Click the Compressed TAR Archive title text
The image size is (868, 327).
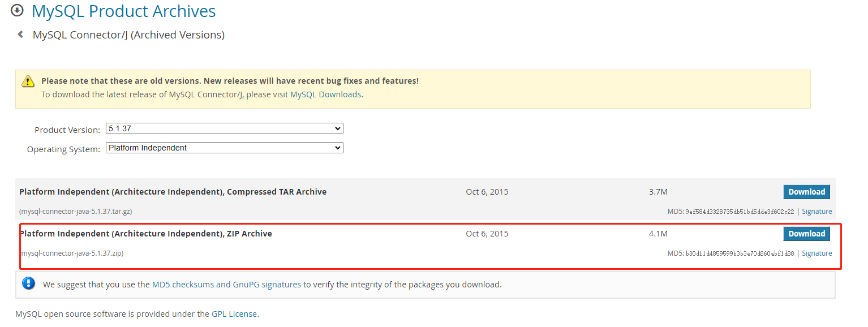[x=173, y=192]
